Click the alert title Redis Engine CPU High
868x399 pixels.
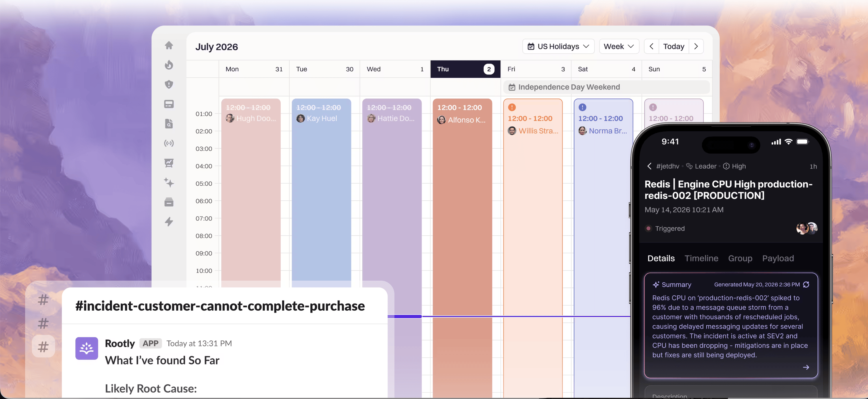(x=729, y=190)
